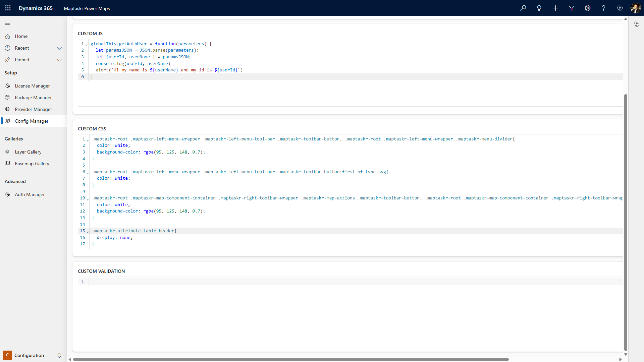This screenshot has width=644, height=362.
Task: Open the Auth Manager
Action: (30, 194)
